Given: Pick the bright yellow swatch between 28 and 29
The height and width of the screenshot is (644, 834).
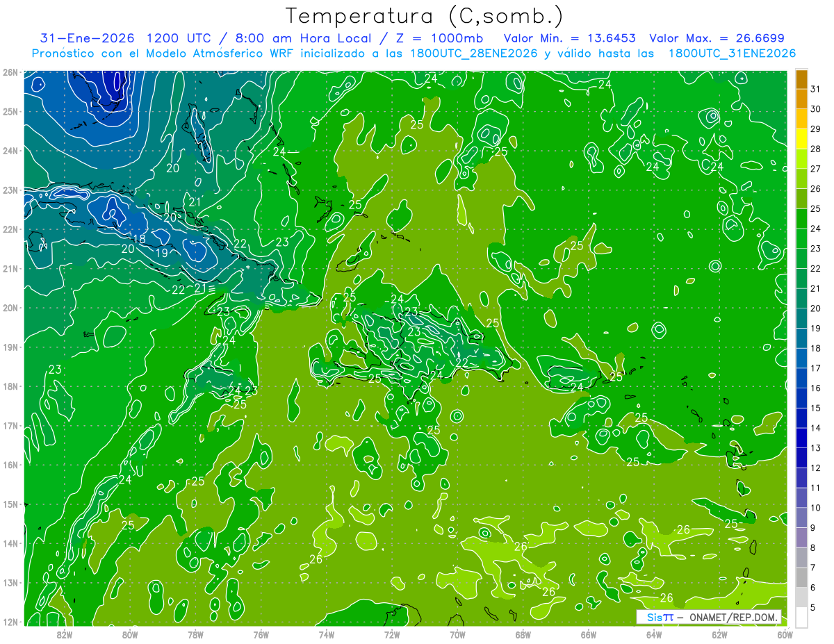Looking at the screenshot, I should coord(801,140).
